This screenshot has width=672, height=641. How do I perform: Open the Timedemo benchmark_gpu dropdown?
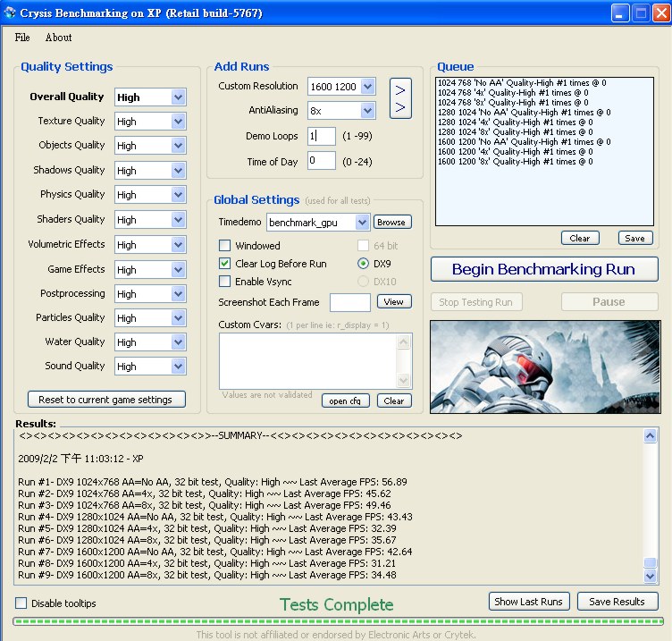pos(362,222)
